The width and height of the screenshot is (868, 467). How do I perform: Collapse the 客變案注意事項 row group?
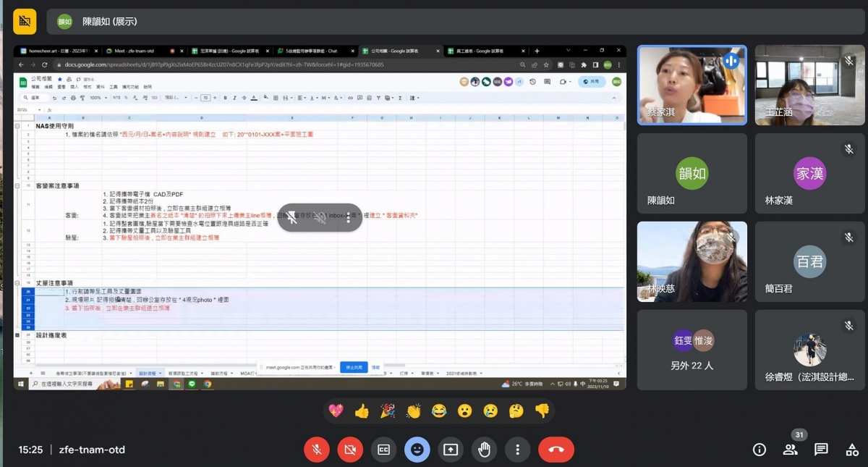(17, 185)
